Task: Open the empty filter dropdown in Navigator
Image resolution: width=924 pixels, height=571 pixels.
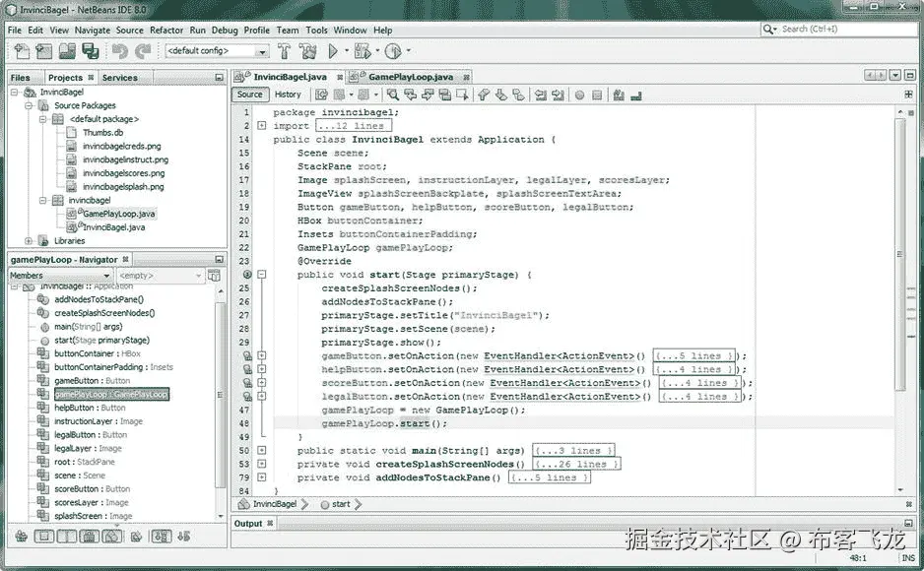Action: coord(161,276)
